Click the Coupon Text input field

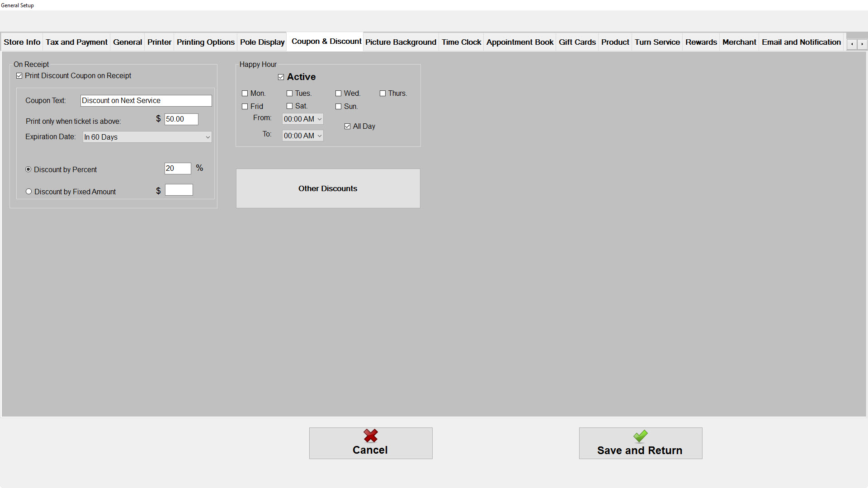pos(146,101)
